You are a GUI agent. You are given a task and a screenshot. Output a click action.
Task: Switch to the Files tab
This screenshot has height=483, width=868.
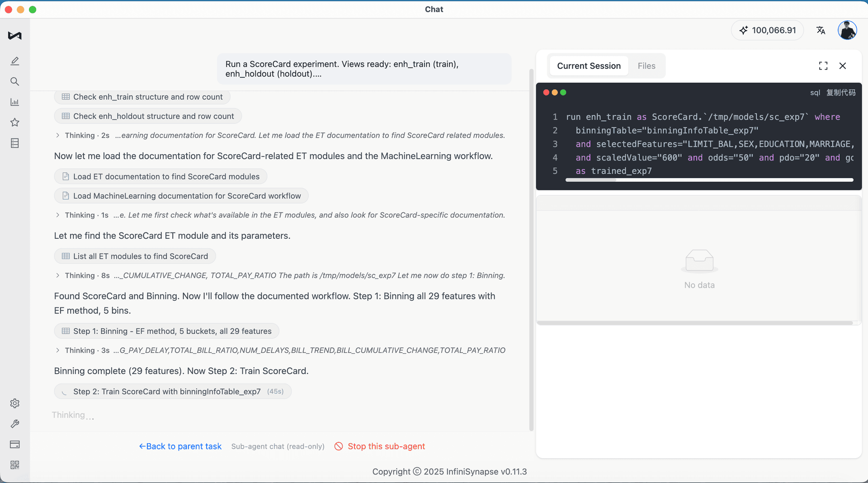tap(646, 66)
